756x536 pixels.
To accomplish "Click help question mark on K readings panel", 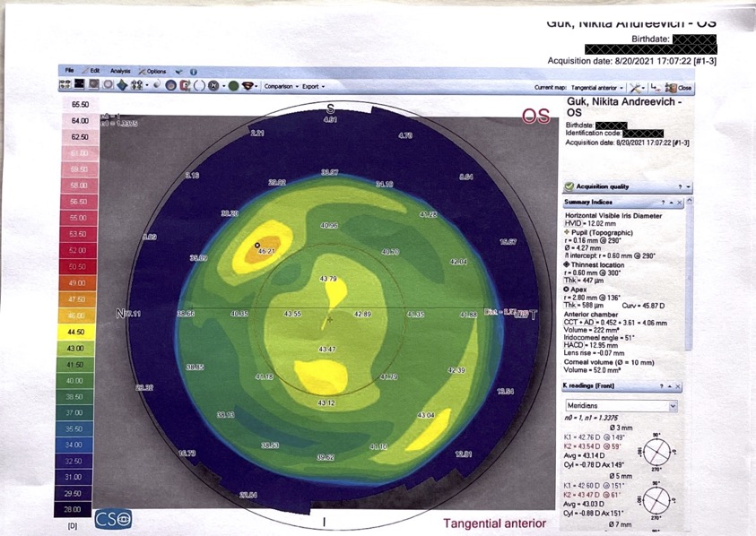I will click(x=662, y=386).
